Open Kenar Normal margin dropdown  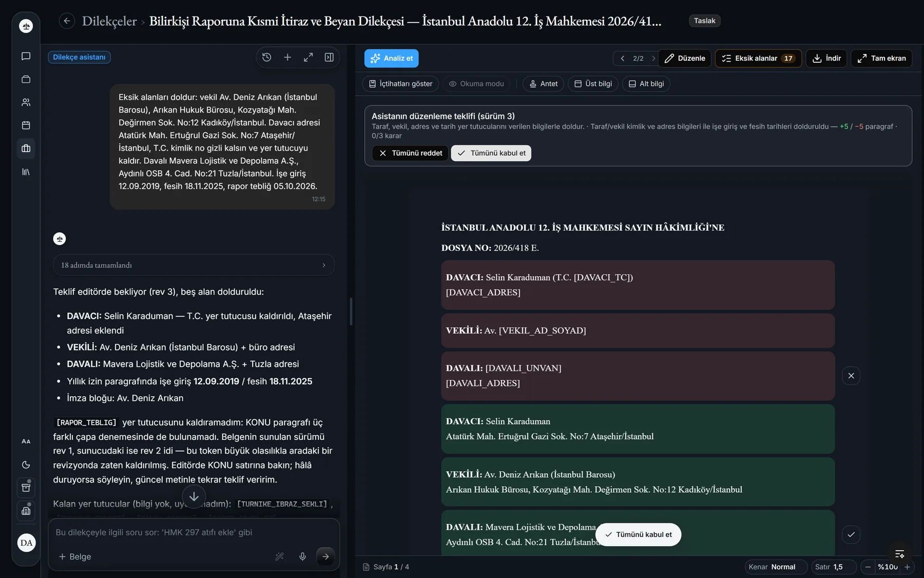point(776,567)
